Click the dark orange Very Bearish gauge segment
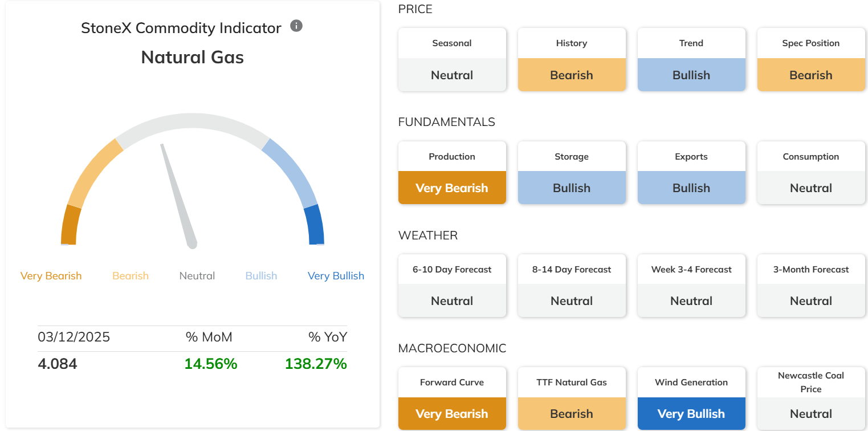This screenshot has width=868, height=431. [x=70, y=225]
